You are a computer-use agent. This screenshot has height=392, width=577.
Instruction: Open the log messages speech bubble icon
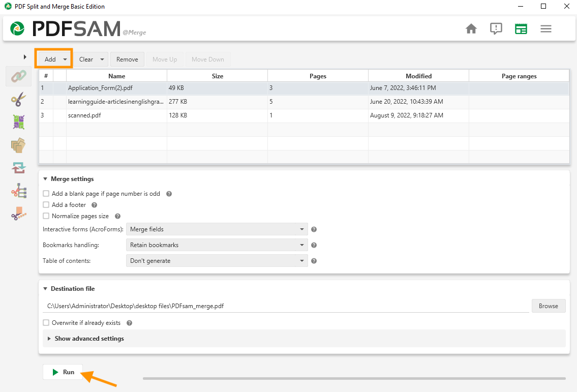tap(496, 29)
